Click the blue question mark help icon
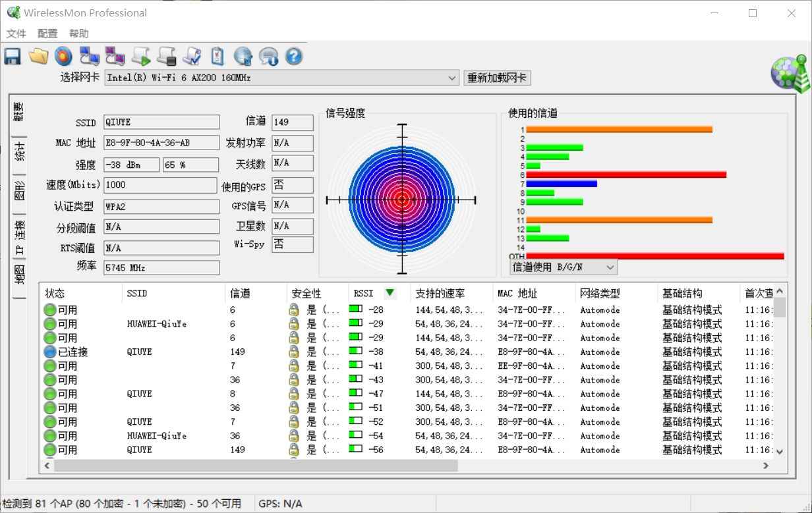The height and width of the screenshot is (513, 812). (294, 57)
